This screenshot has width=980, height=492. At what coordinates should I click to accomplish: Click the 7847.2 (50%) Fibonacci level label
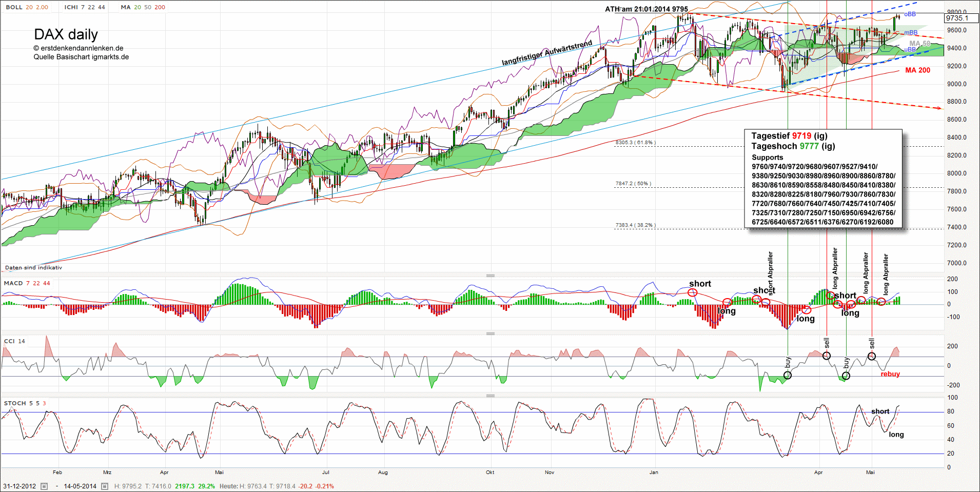point(633,183)
